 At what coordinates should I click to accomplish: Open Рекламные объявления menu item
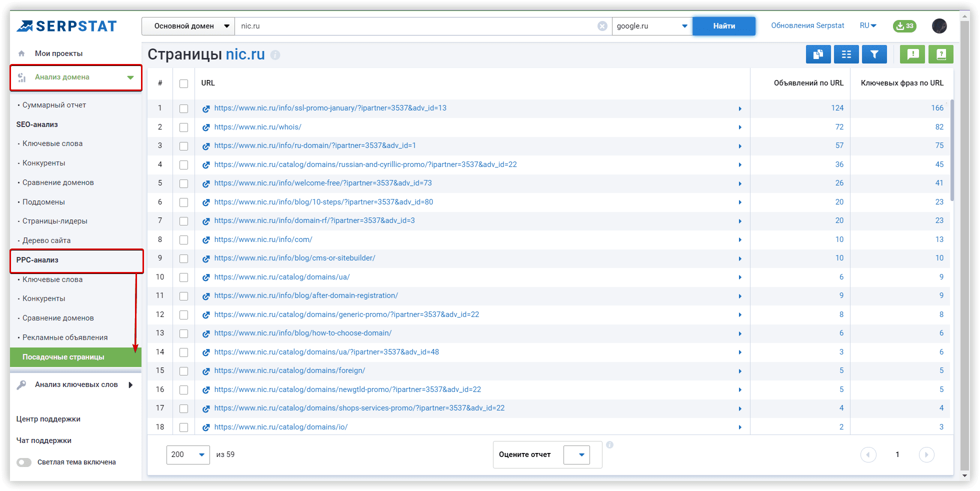click(65, 337)
